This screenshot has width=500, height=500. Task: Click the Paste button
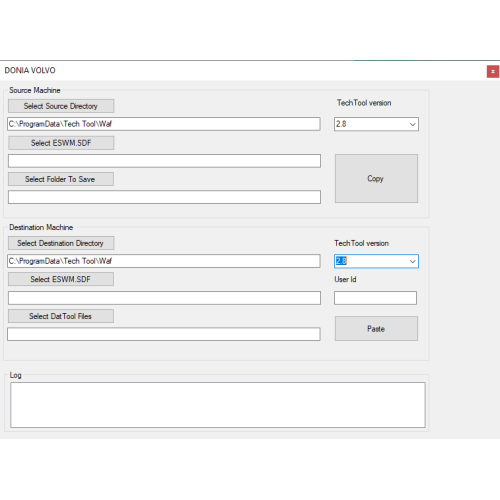[376, 329]
